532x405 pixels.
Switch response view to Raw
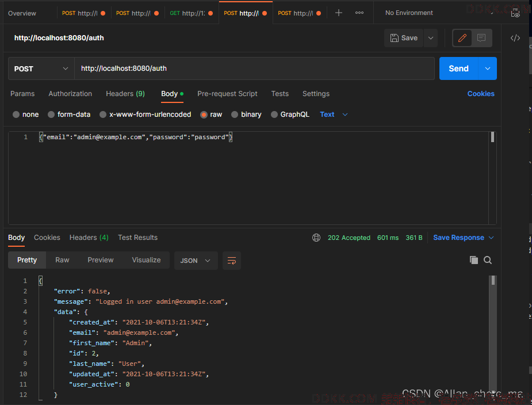click(62, 260)
